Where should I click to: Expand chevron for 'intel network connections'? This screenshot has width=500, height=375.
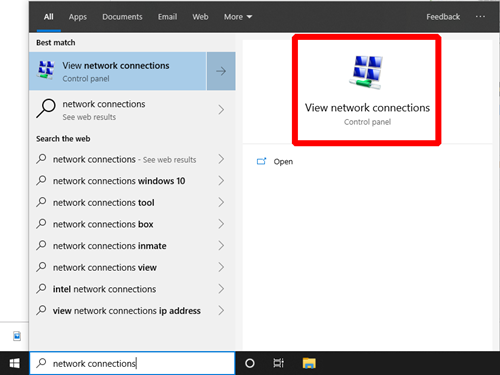point(221,289)
